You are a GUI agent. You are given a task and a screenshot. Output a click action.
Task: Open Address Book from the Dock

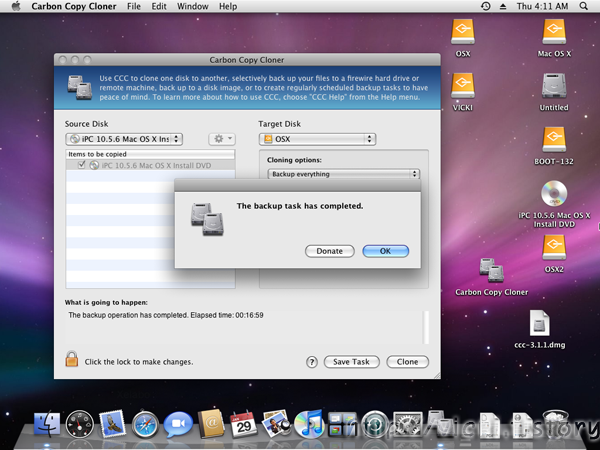[211, 424]
